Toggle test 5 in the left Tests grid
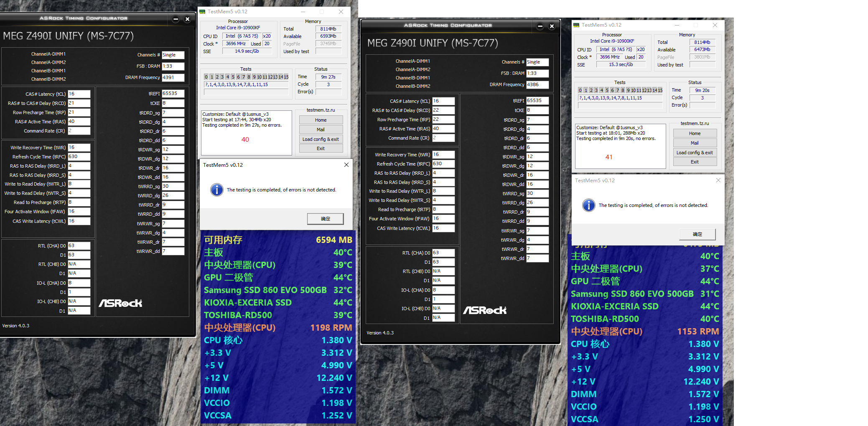 [x=233, y=77]
